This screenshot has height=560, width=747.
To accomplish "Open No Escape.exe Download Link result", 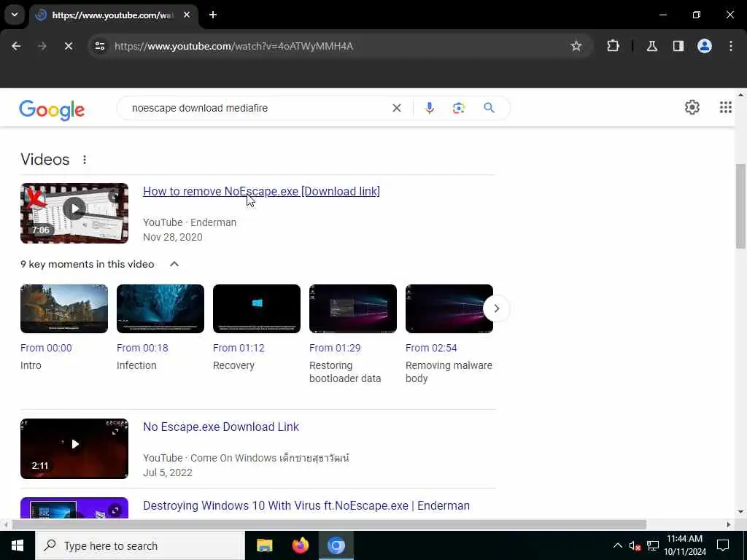I will [x=221, y=427].
